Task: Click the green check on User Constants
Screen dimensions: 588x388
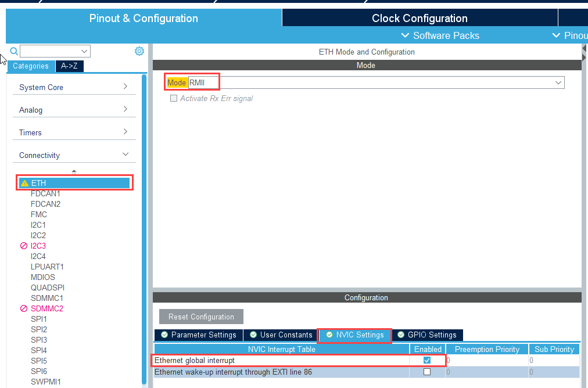Action: pyautogui.click(x=253, y=335)
